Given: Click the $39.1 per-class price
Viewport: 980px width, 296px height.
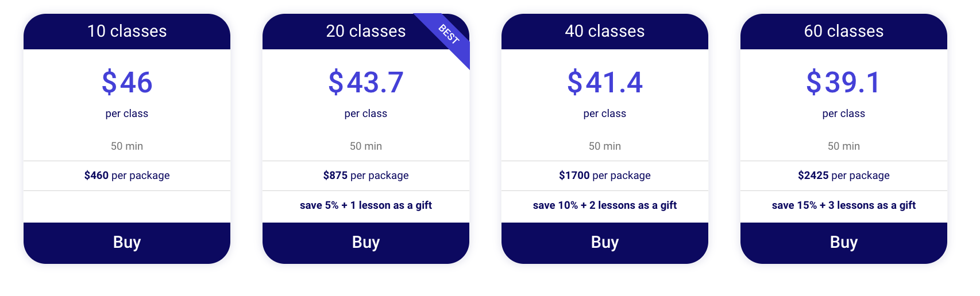Looking at the screenshot, I should pyautogui.click(x=844, y=82).
